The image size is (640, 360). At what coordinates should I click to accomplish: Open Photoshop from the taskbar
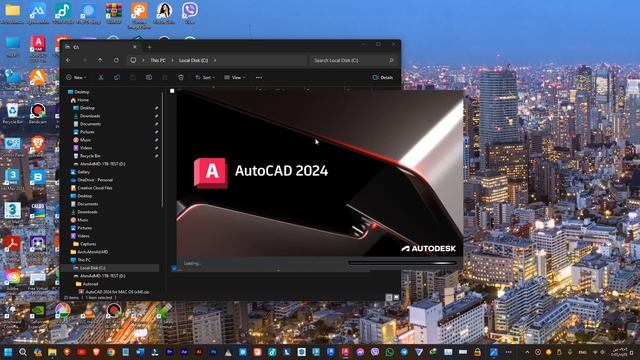(x=213, y=352)
